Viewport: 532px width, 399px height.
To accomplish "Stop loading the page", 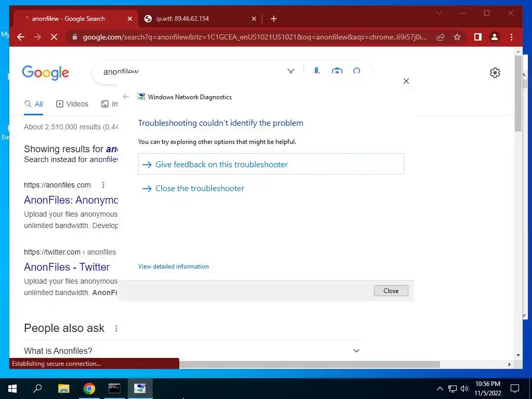I will [54, 37].
